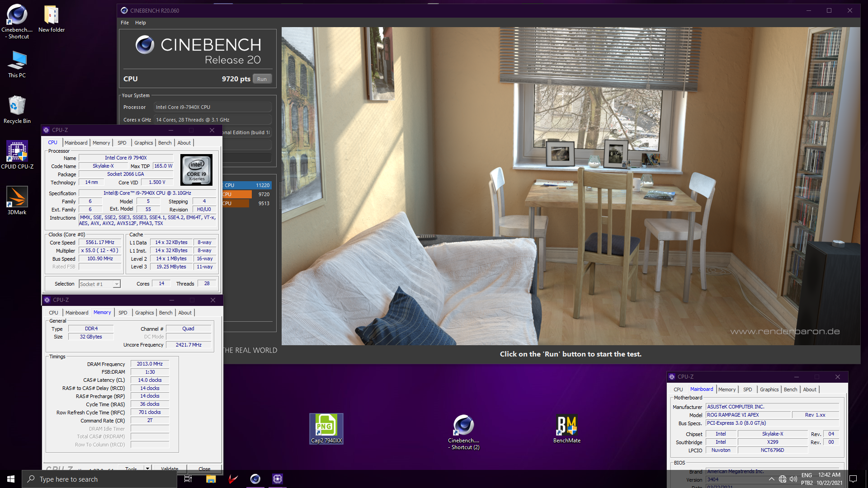
Task: Show hidden system tray icons
Action: [771, 479]
